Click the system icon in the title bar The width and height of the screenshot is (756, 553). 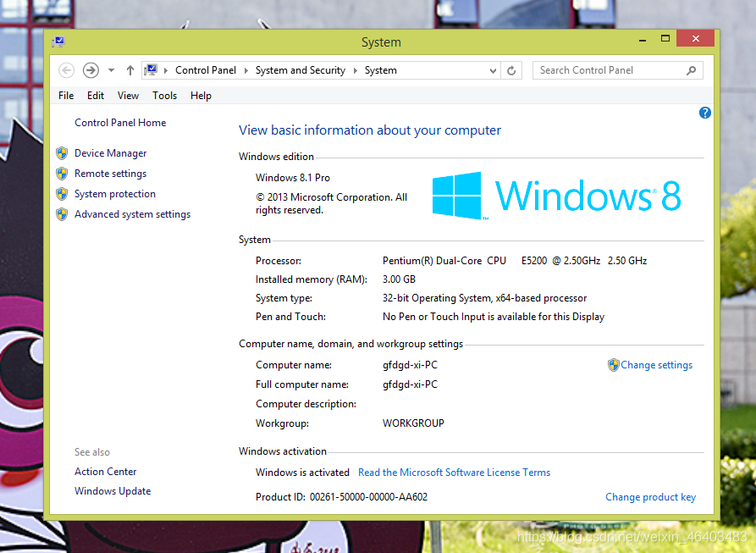coord(58,40)
